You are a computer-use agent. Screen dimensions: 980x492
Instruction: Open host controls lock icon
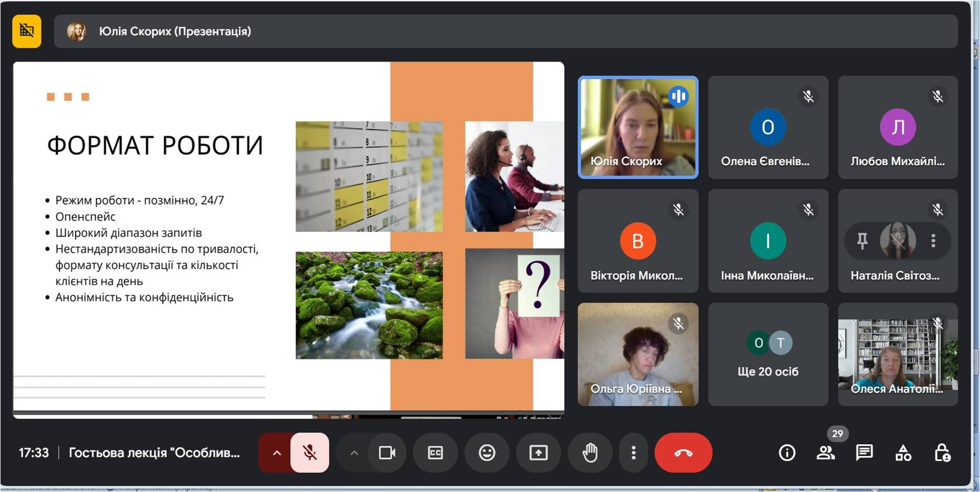click(942, 453)
